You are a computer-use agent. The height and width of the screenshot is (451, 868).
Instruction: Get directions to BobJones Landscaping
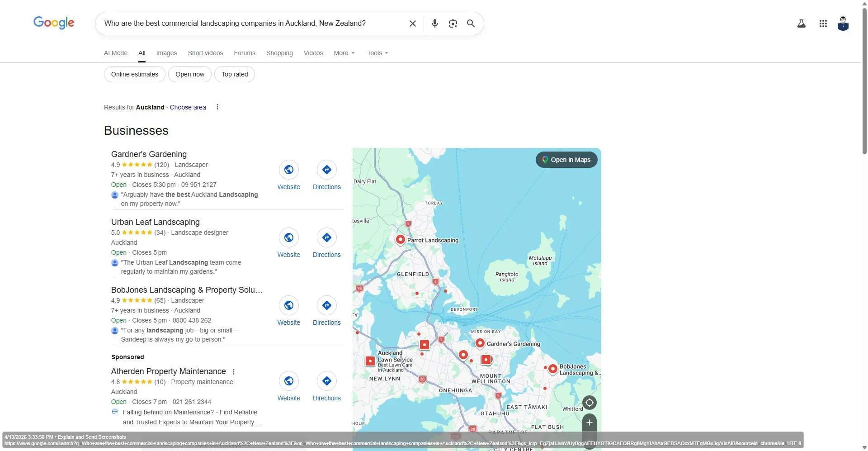(327, 305)
